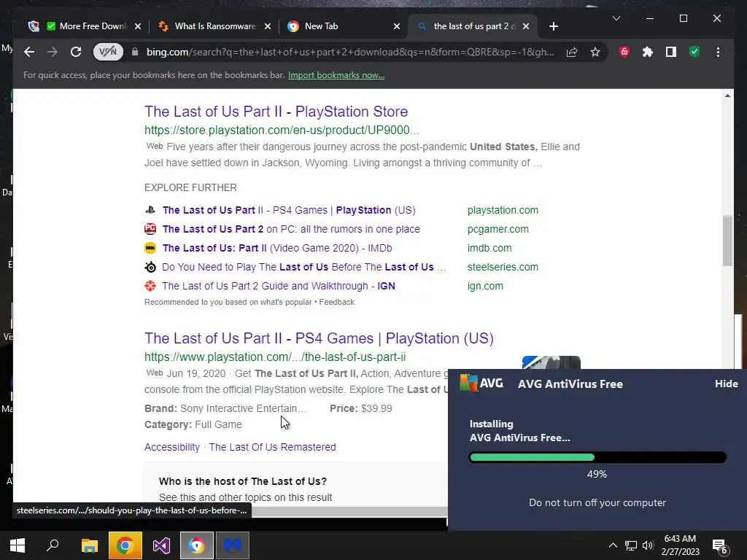This screenshot has height=560, width=747.
Task: Click the store.playstation.com green URL
Action: pos(282,130)
